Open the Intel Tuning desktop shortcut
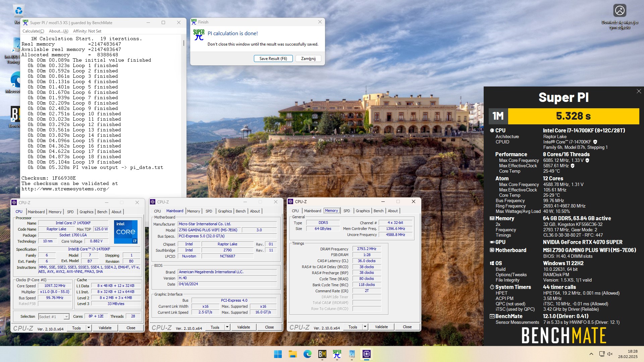 (15, 45)
